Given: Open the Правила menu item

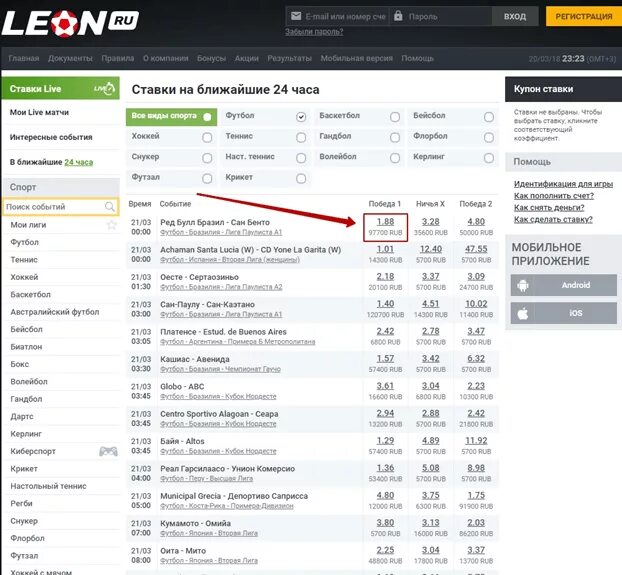Looking at the screenshot, I should coord(117,58).
